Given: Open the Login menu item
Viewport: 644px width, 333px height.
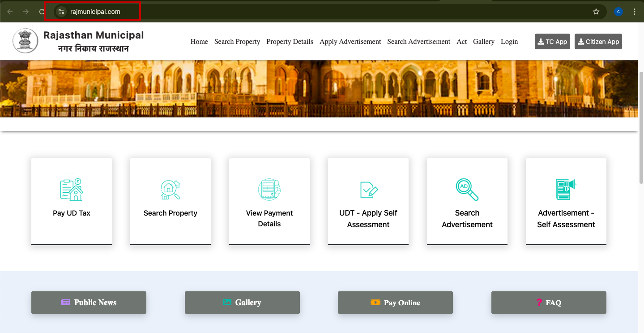Looking at the screenshot, I should 509,42.
